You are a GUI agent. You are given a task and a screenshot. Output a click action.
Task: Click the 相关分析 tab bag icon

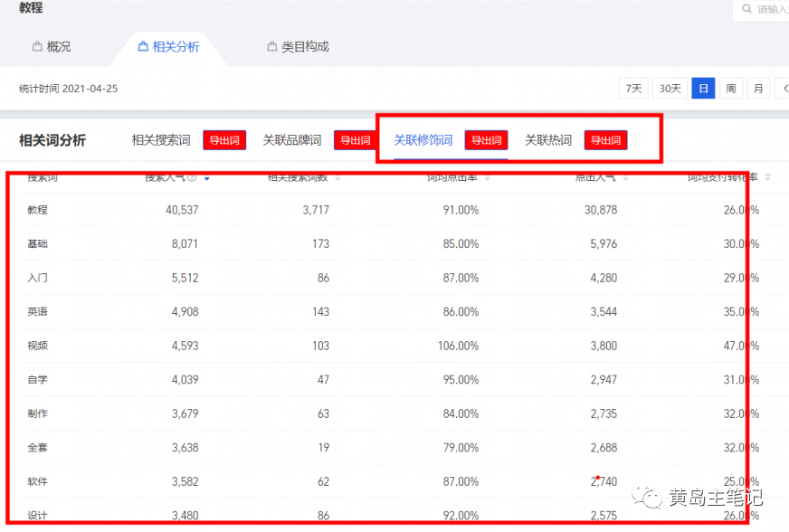pyautogui.click(x=143, y=47)
